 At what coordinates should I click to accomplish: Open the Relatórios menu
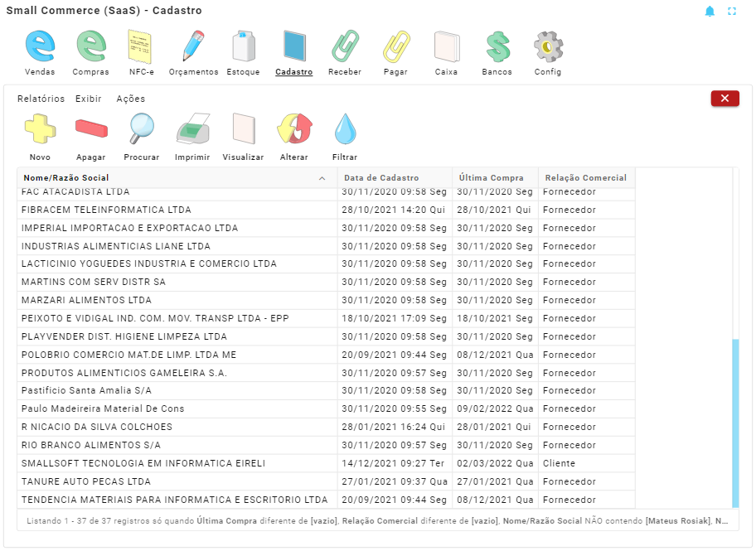pos(41,99)
